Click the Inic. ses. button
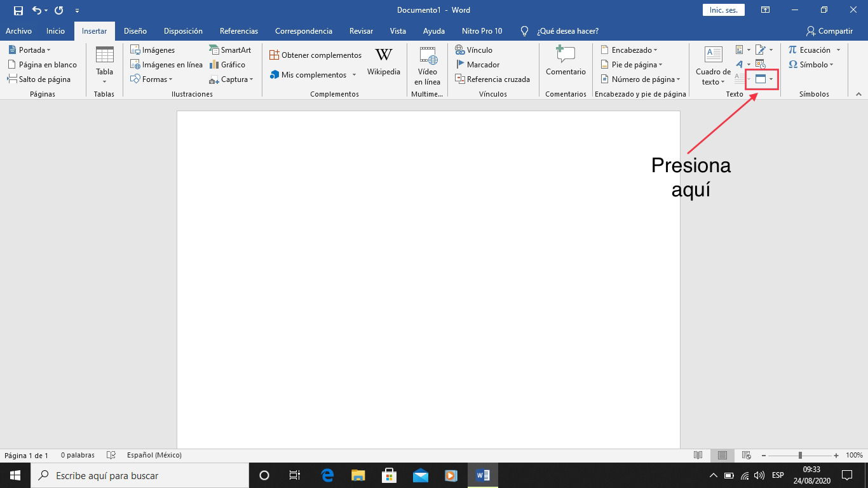The width and height of the screenshot is (868, 488). pos(722,10)
